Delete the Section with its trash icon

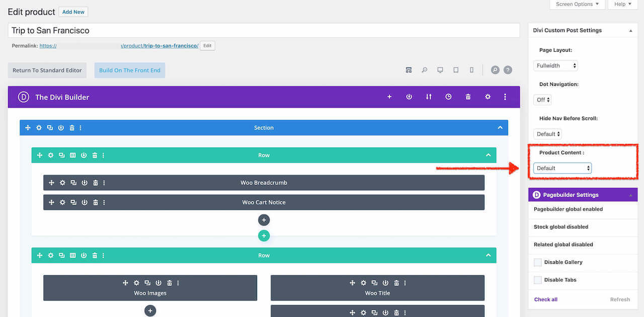click(72, 128)
